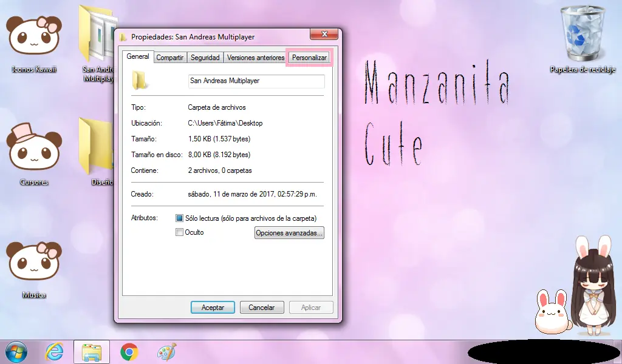The width and height of the screenshot is (622, 364).
Task: Open Paint from the taskbar
Action: (x=166, y=352)
